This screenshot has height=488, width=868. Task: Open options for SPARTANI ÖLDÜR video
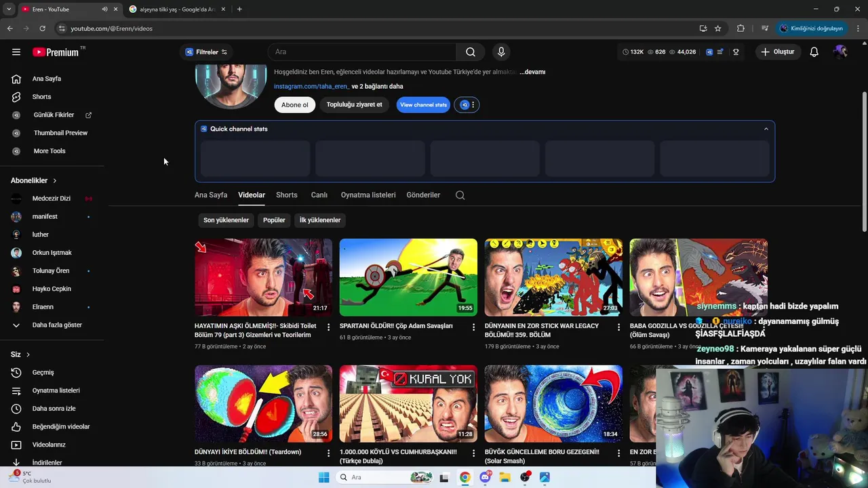tap(473, 327)
